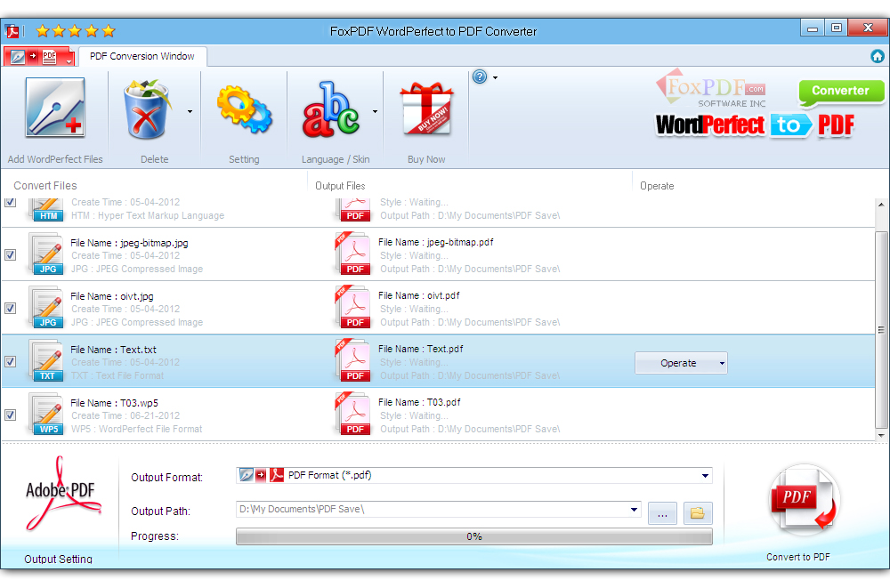Open the Output Path dropdown
This screenshot has width=890, height=588.
[x=634, y=510]
